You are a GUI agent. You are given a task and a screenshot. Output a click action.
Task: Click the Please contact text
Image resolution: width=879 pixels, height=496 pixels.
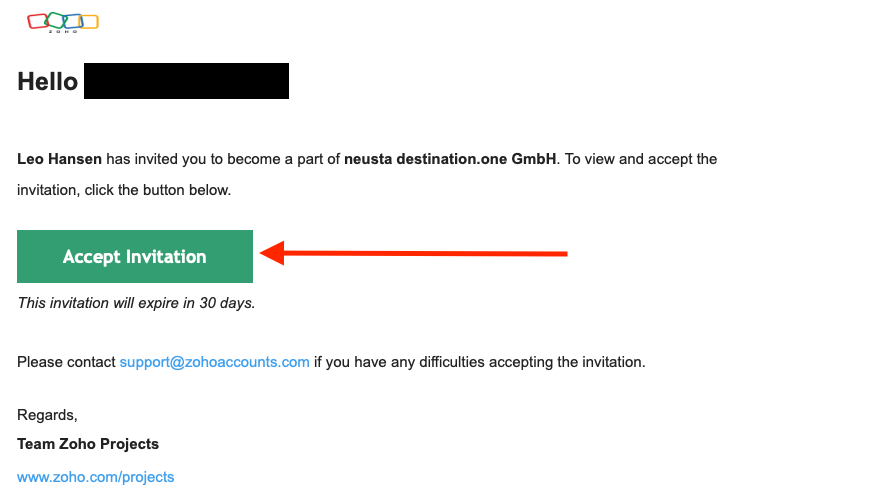click(x=66, y=362)
